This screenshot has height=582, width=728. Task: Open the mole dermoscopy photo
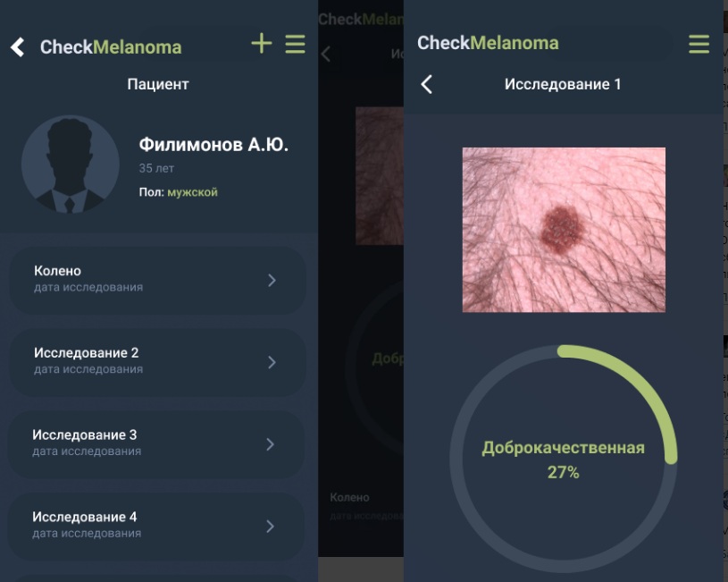(564, 230)
